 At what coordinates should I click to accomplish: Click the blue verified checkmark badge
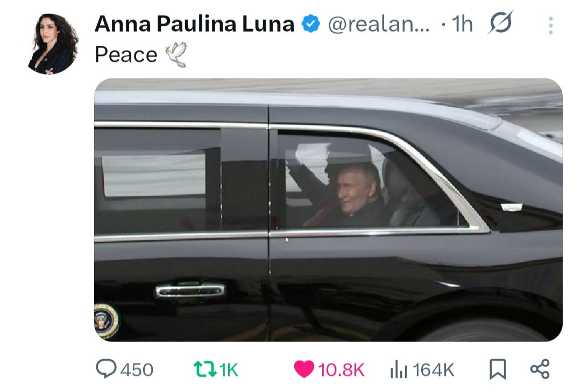[x=310, y=24]
